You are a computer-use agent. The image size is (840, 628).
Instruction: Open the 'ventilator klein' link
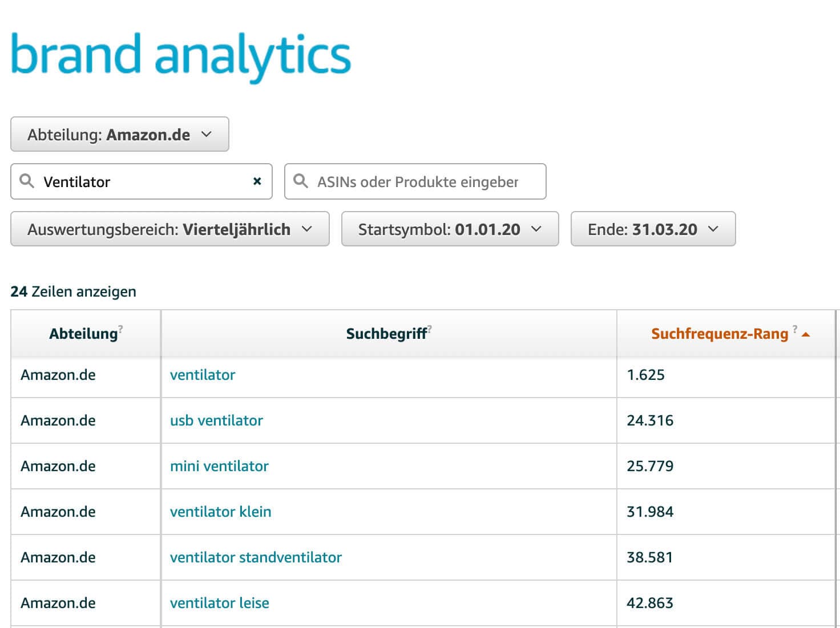(x=220, y=512)
